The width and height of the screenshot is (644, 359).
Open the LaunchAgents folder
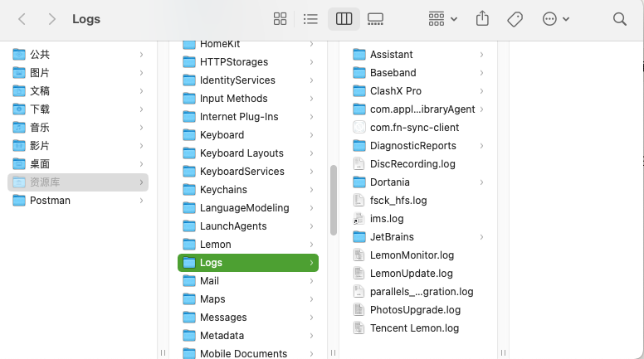click(x=248, y=226)
